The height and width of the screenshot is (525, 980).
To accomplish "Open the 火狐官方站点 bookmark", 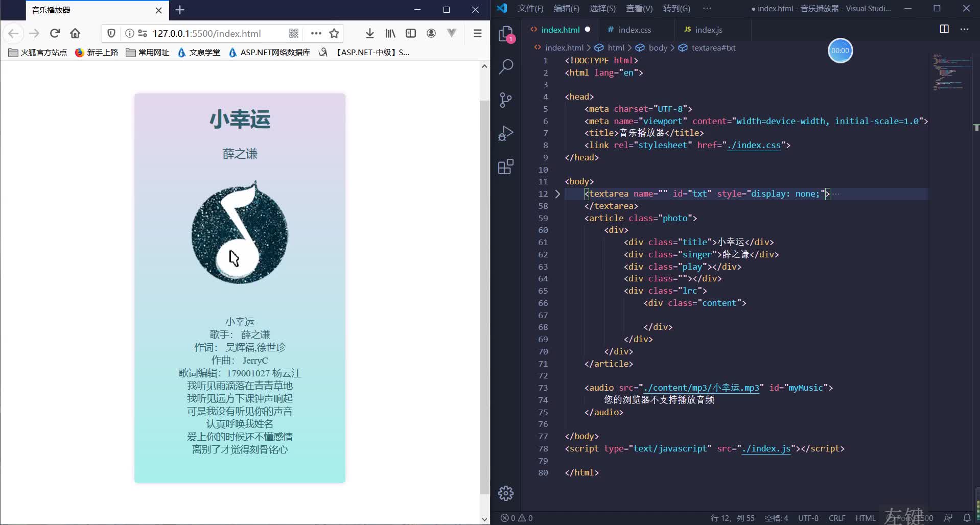I will (x=38, y=52).
